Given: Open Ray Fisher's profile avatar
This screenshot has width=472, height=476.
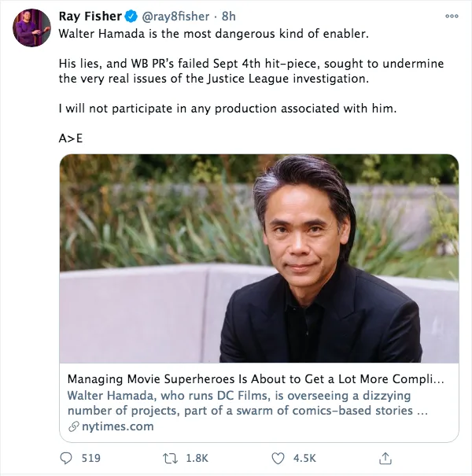Looking at the screenshot, I should [x=31, y=28].
